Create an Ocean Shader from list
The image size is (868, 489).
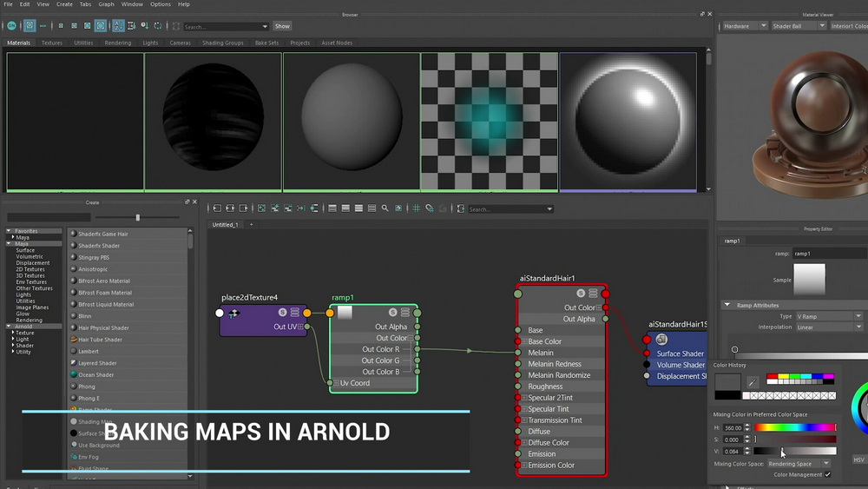tap(95, 375)
